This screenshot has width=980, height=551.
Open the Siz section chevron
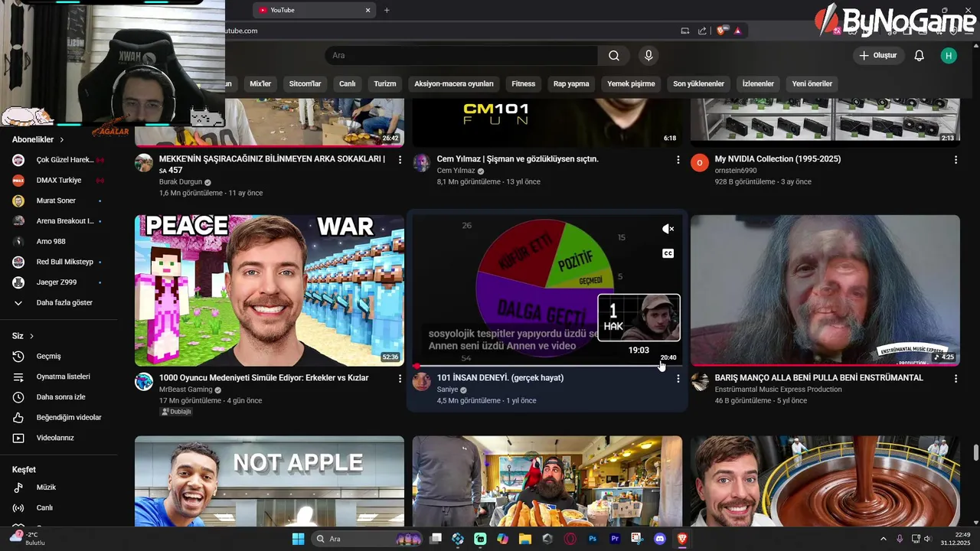click(x=31, y=336)
